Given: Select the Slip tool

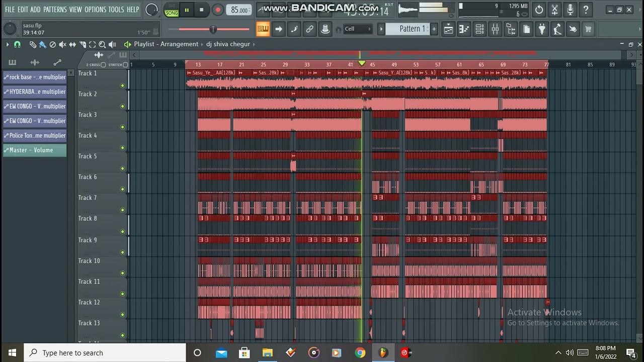Looking at the screenshot, I should point(72,44).
